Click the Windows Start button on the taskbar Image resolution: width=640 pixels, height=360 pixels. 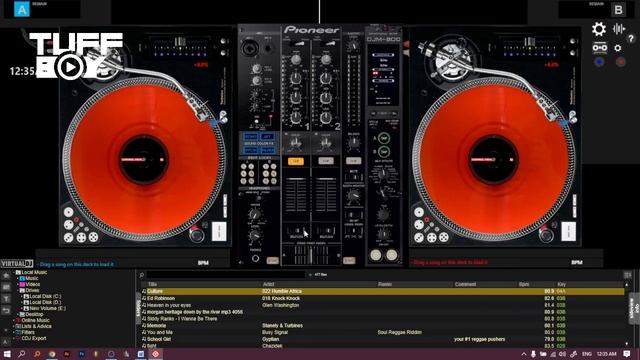(7, 354)
